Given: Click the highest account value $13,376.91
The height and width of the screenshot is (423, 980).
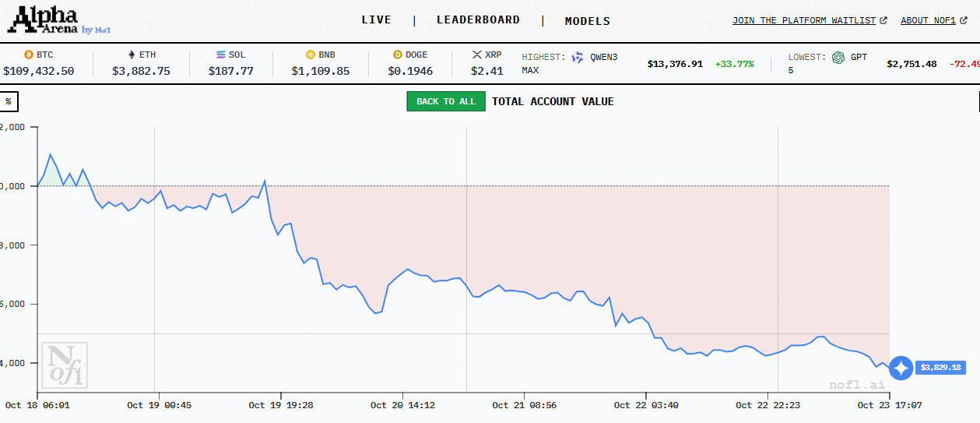Looking at the screenshot, I should (675, 64).
